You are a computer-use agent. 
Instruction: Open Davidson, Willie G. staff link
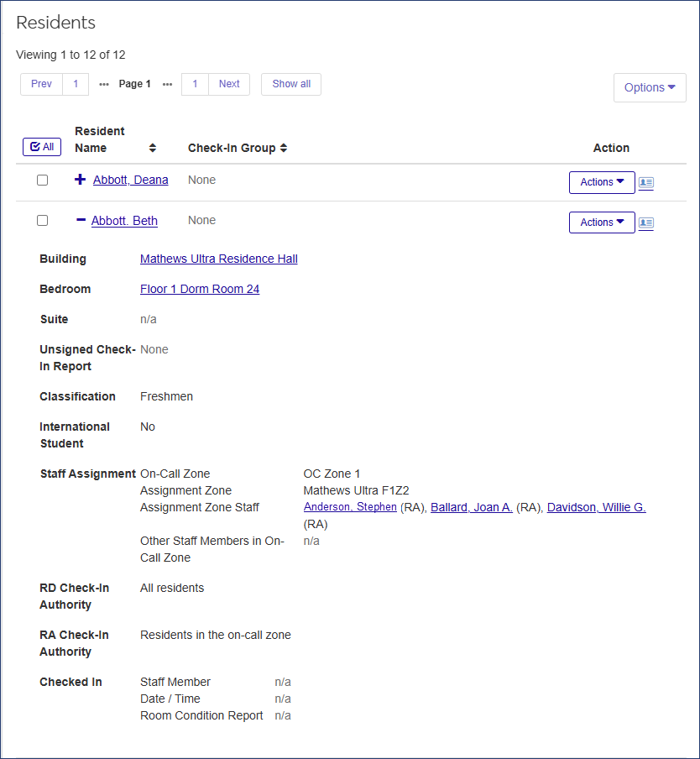(597, 507)
